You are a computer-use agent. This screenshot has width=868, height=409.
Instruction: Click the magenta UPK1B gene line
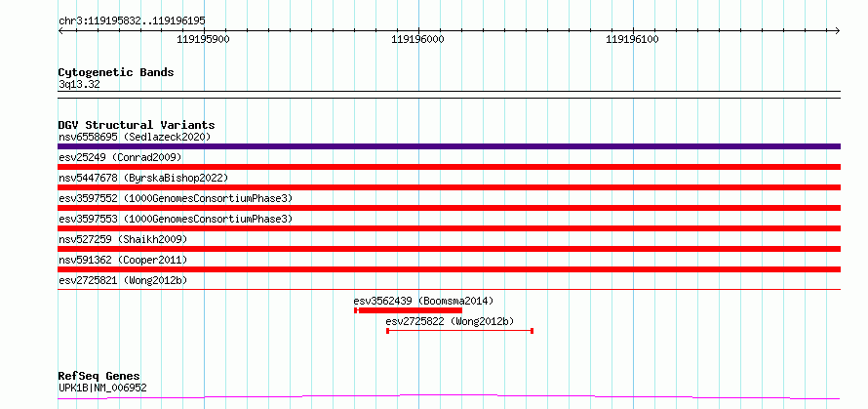(449, 396)
